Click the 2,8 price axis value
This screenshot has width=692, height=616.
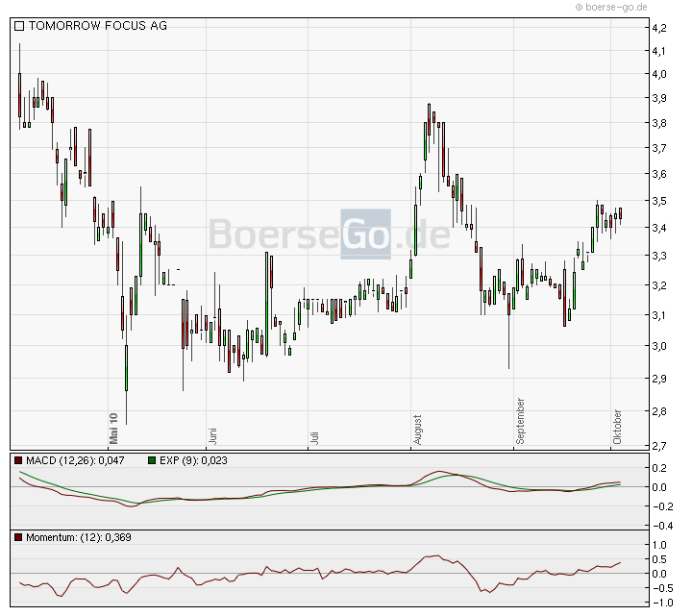659,411
